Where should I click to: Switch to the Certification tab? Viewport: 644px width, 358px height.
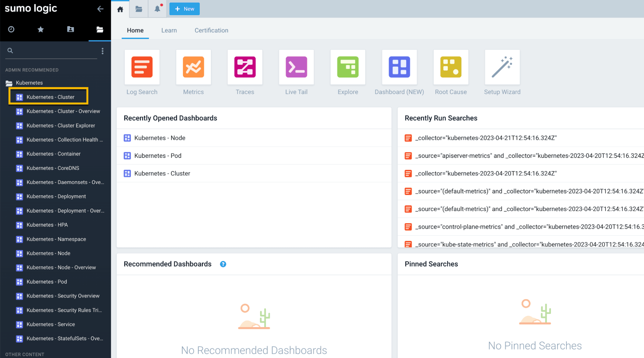pyautogui.click(x=211, y=30)
